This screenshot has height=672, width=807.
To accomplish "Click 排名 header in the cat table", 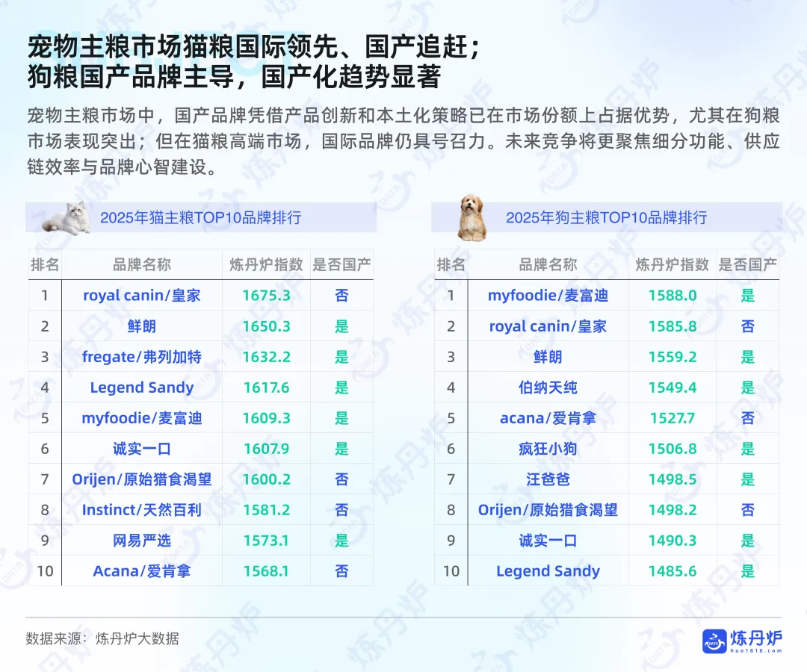I will 45,265.
